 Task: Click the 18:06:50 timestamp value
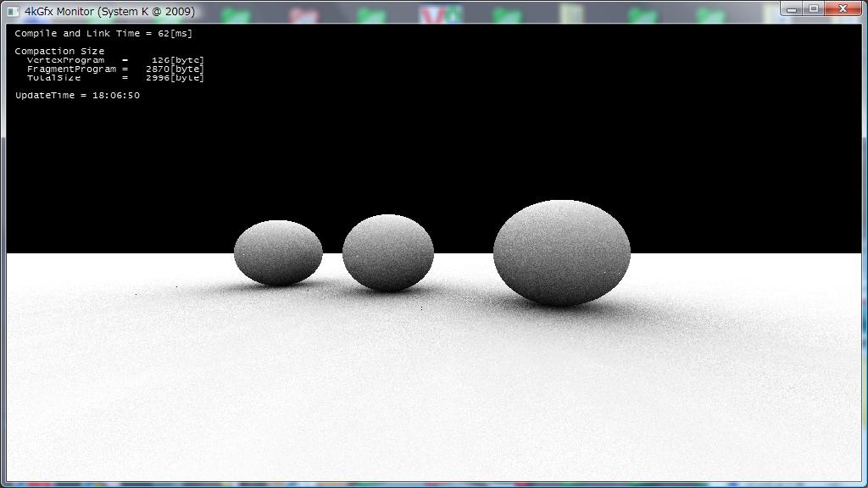point(116,95)
